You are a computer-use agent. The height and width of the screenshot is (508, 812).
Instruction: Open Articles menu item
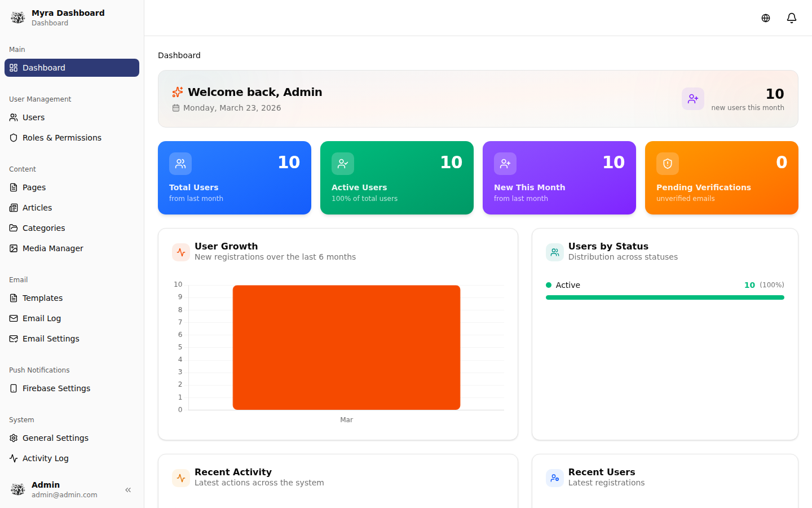click(72, 208)
